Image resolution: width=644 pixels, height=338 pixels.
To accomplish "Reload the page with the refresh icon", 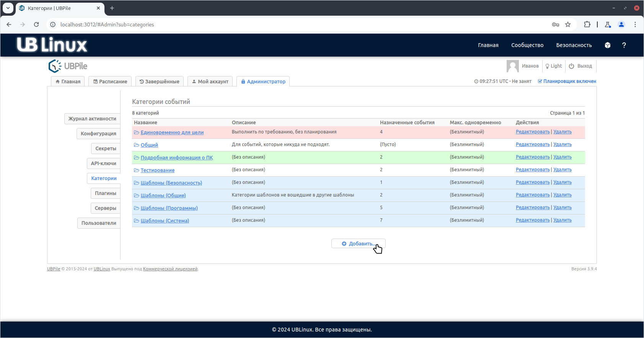I will [x=36, y=24].
